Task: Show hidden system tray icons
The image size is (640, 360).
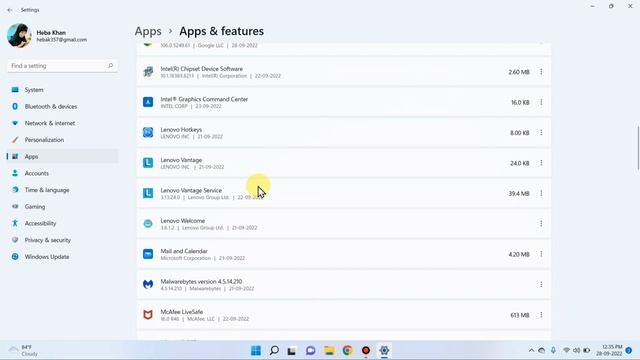Action: coord(531,351)
